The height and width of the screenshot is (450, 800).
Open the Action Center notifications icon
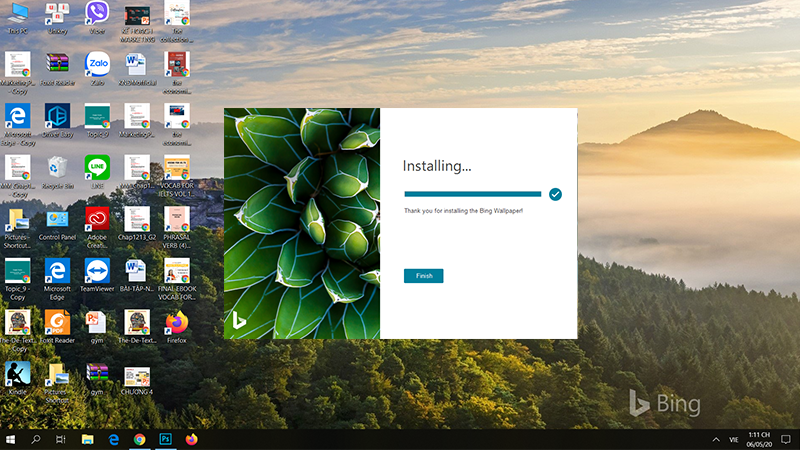[787, 439]
